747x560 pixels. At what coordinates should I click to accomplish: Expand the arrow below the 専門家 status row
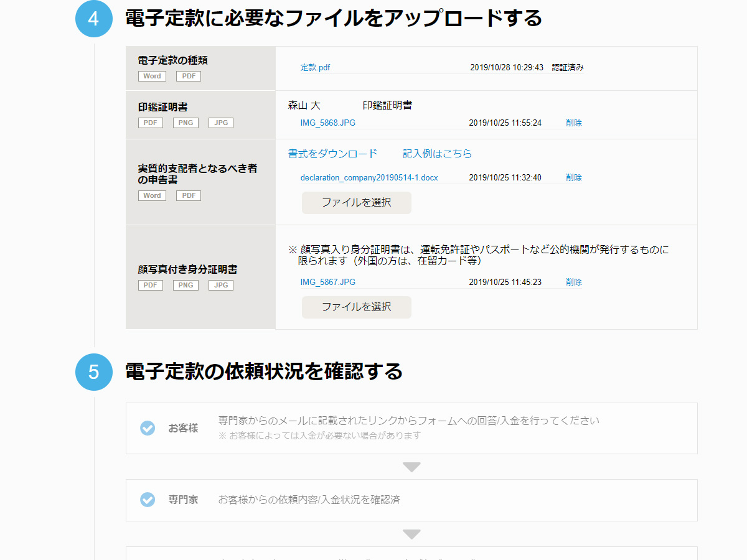[411, 534]
